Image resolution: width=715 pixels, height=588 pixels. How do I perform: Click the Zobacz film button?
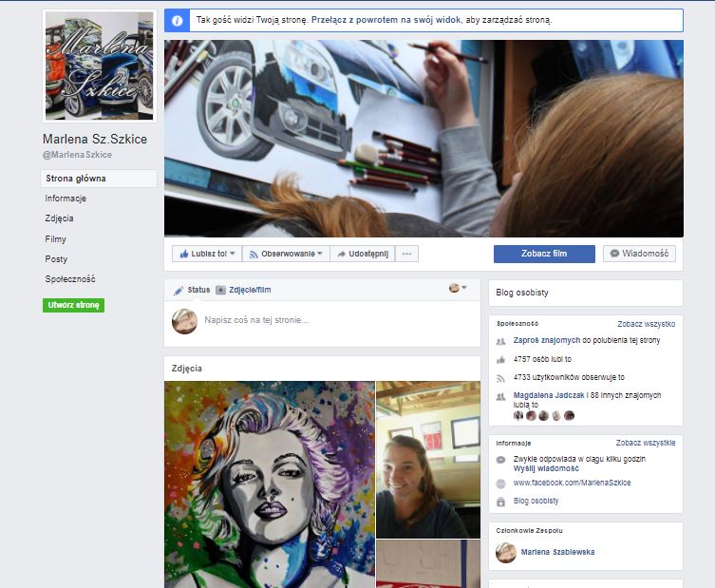(x=544, y=254)
